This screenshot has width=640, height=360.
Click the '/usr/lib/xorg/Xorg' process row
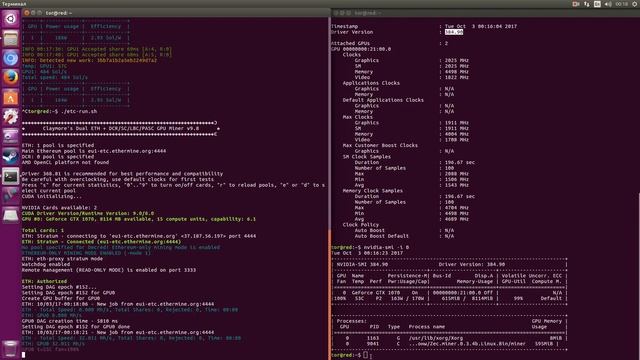point(450,338)
